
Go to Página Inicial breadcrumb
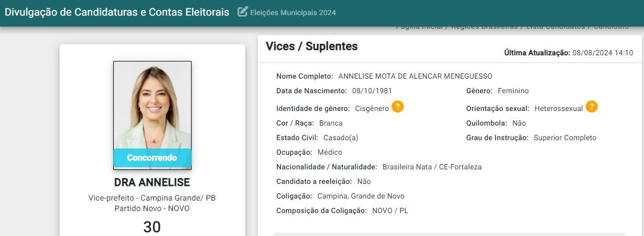[419, 27]
